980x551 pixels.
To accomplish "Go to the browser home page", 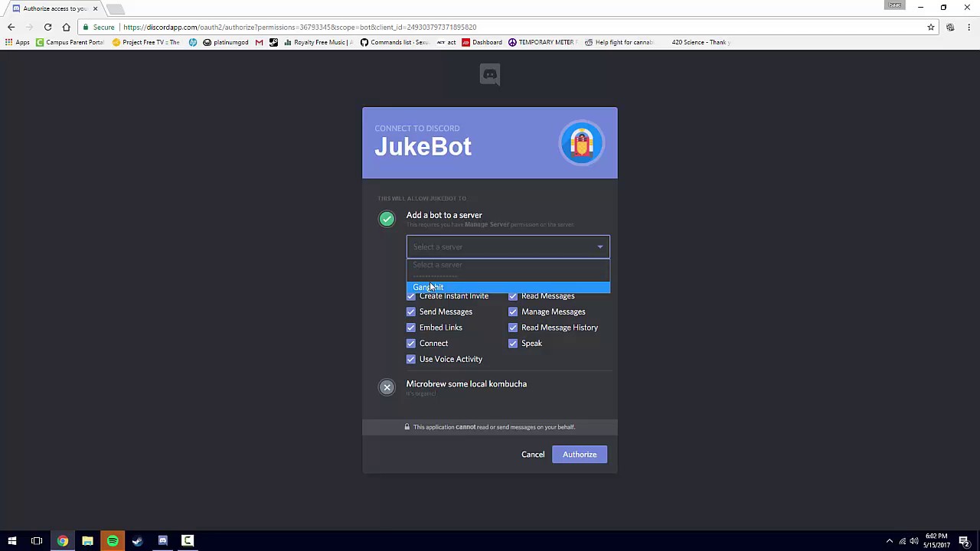I will pos(66,27).
